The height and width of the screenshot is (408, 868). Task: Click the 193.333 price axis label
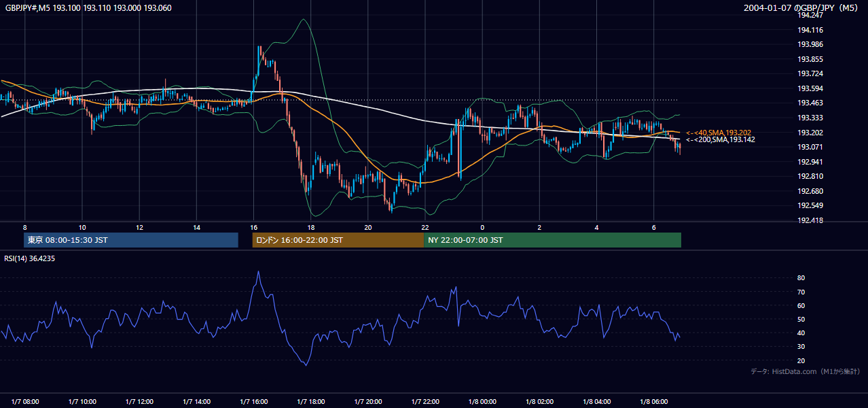[810, 118]
